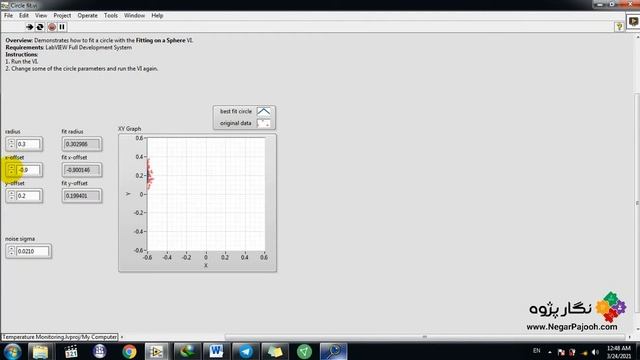Click the EN language indicator in tray

(x=536, y=351)
